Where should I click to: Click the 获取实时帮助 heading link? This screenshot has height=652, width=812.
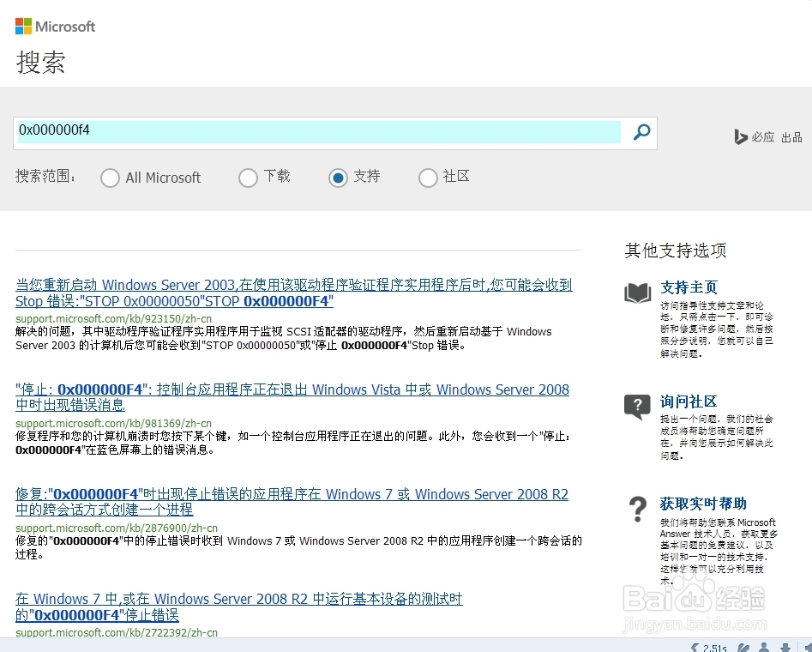coord(703,504)
